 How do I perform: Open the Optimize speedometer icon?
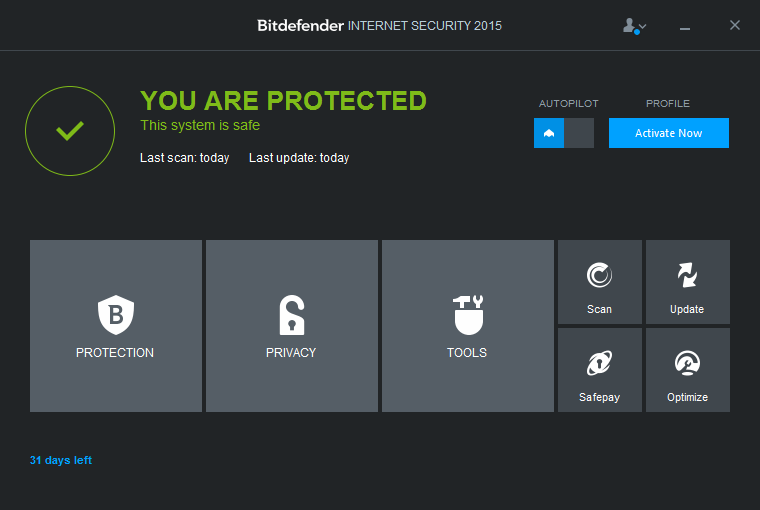point(687,364)
